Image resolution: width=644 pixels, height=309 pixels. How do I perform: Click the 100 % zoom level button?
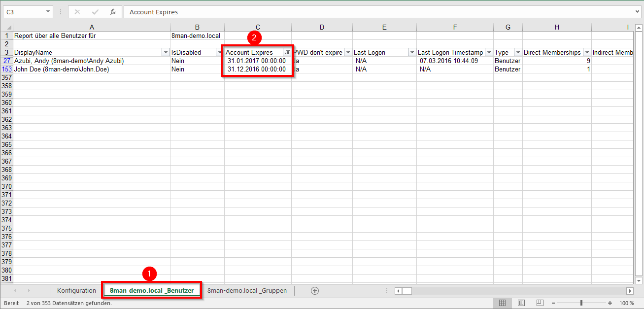pos(627,303)
